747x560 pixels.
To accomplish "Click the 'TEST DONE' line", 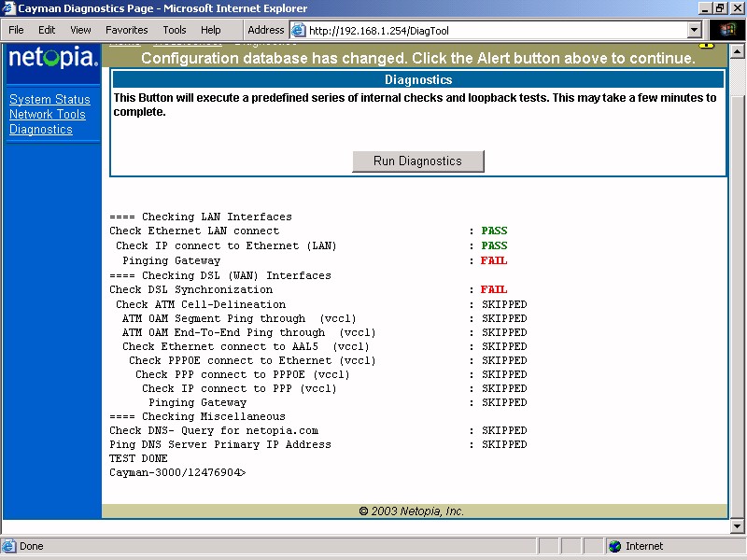I will (x=138, y=458).
